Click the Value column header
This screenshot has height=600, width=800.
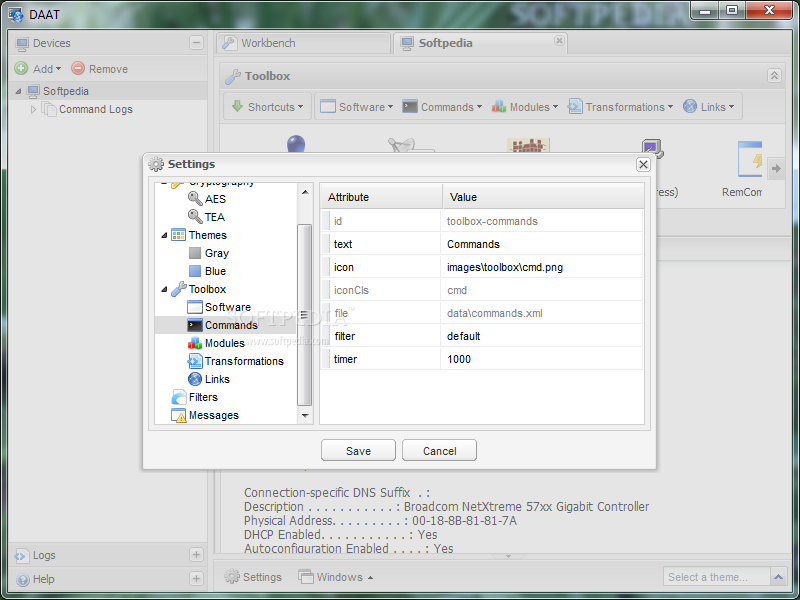click(543, 197)
